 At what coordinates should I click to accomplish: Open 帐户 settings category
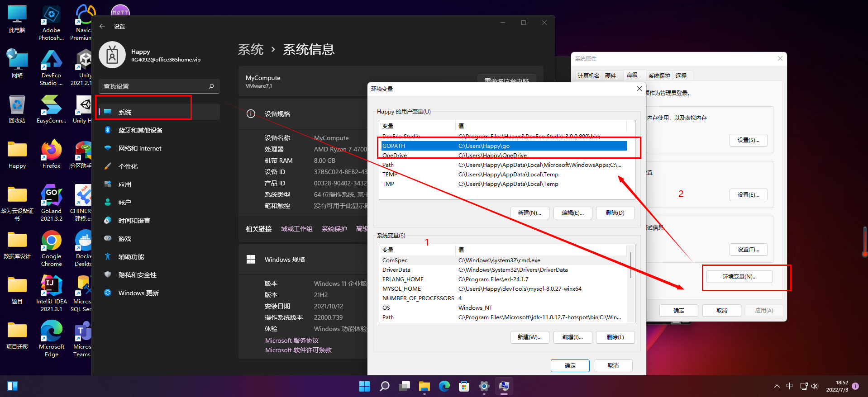pyautogui.click(x=159, y=202)
